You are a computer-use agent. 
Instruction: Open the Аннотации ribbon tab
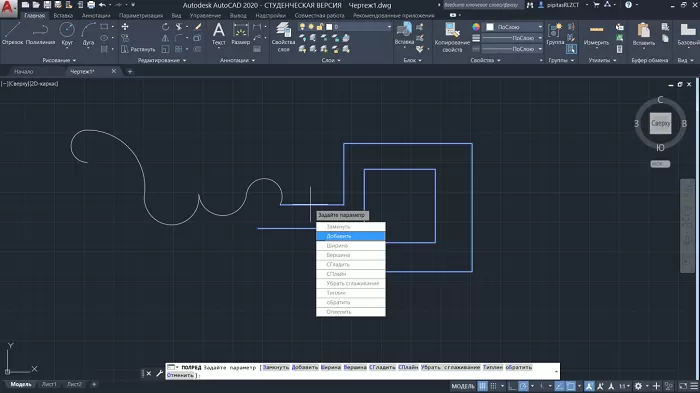click(x=96, y=15)
